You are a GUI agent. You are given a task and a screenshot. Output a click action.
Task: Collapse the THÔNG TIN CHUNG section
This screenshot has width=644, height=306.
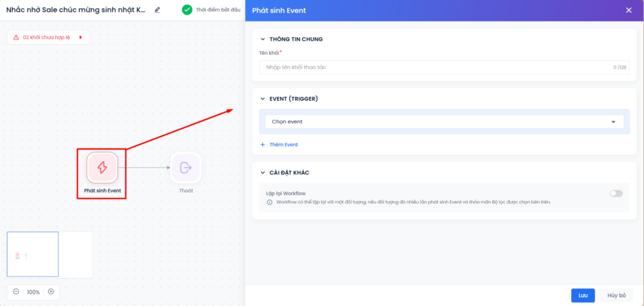click(x=263, y=40)
